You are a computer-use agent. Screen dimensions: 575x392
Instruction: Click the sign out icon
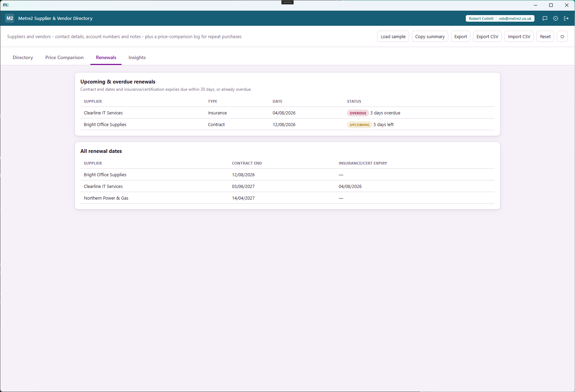pyautogui.click(x=566, y=19)
